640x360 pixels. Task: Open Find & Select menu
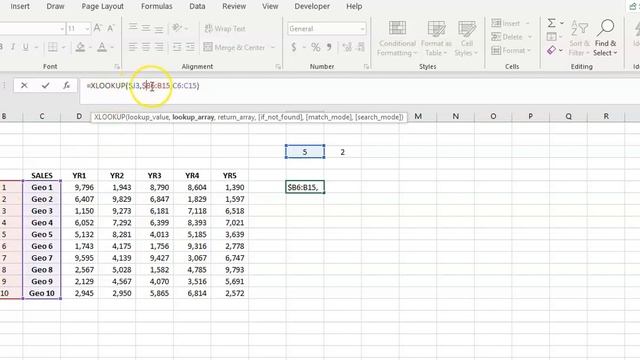coord(605,38)
